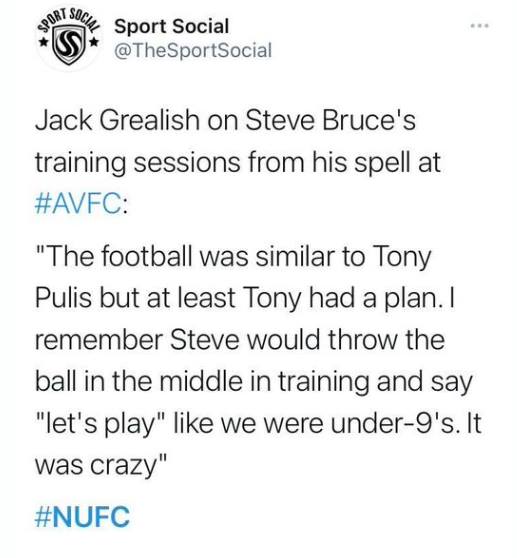Click the line 'remember Steve would throw the'
The image size is (517, 558).
point(240,339)
